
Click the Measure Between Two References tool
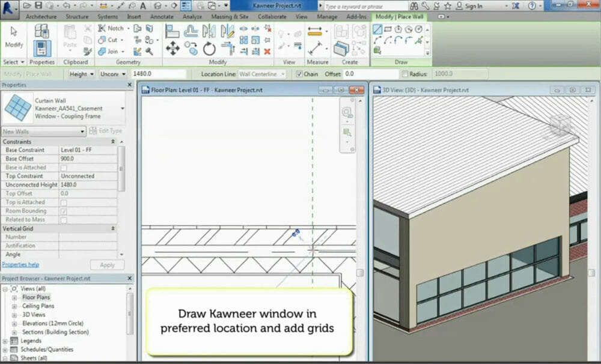315,31
